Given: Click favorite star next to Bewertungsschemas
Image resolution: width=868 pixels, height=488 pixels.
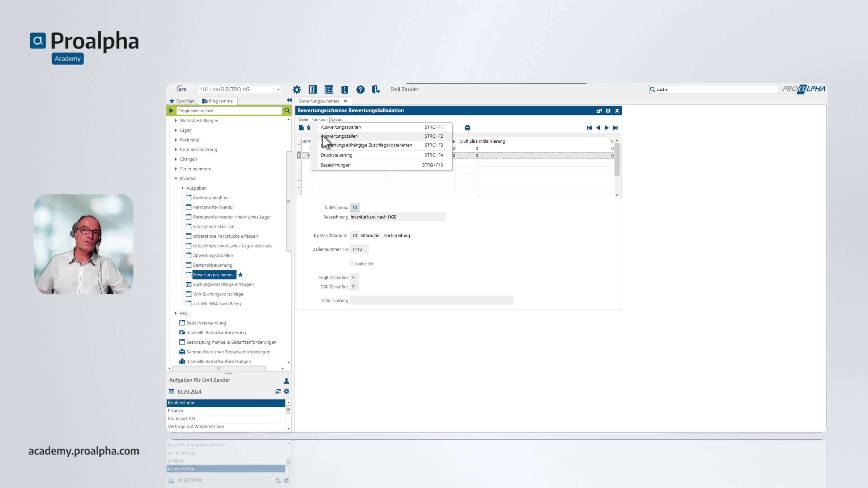Looking at the screenshot, I should (240, 275).
